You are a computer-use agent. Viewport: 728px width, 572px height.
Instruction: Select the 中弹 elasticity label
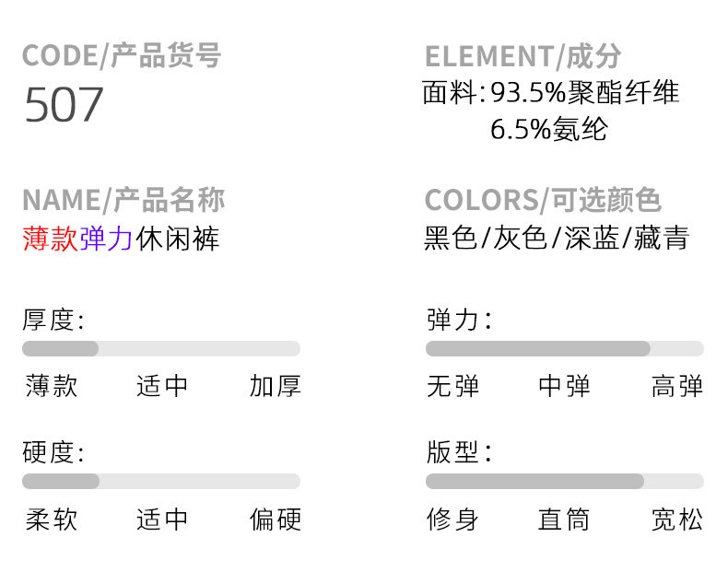point(564,386)
